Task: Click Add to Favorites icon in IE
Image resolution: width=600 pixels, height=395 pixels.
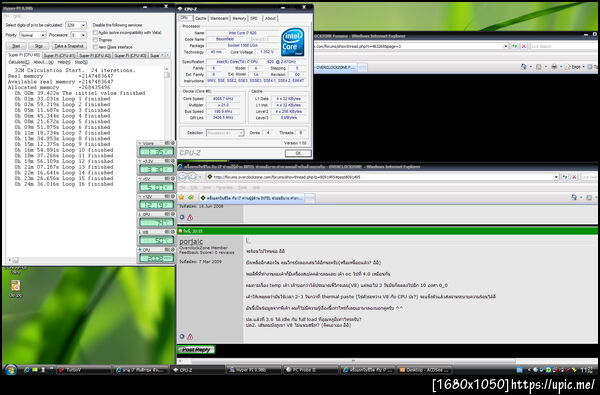Action: [191, 198]
